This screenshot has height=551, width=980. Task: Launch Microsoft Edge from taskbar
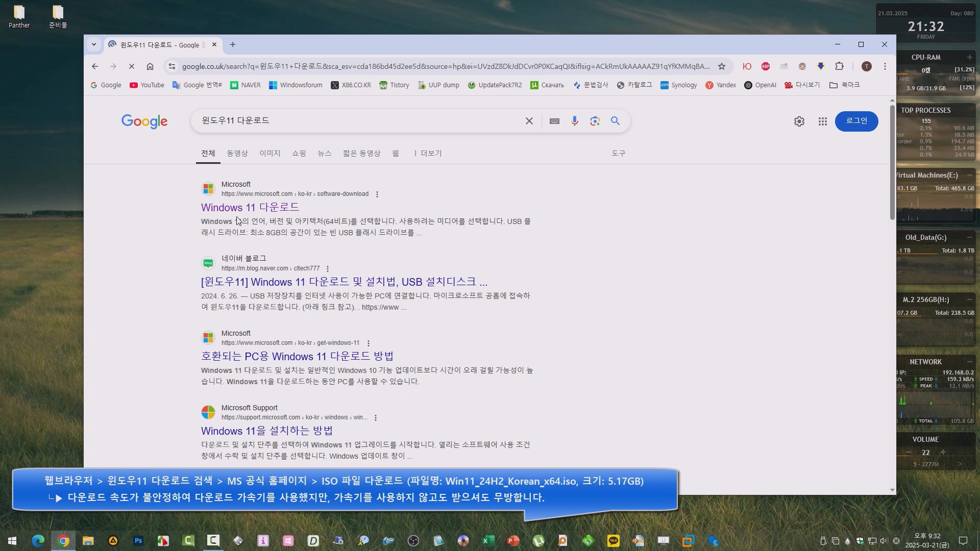click(38, 541)
